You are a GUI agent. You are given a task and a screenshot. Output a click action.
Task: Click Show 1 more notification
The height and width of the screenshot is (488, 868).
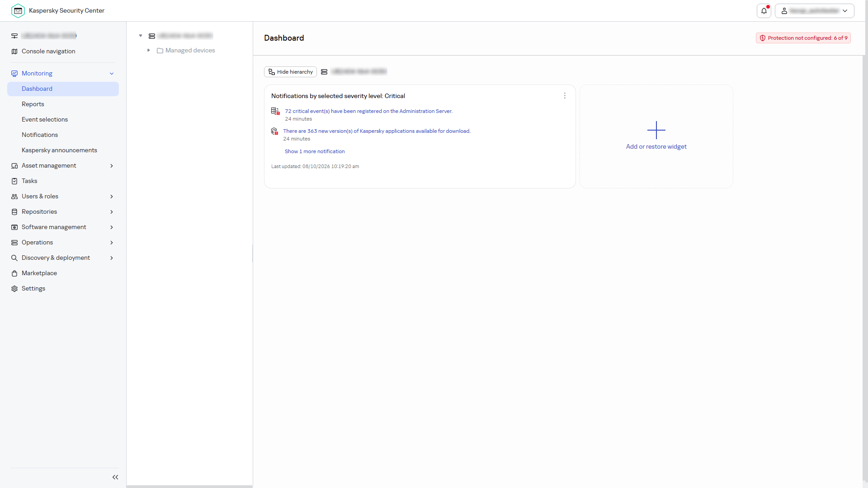click(315, 151)
